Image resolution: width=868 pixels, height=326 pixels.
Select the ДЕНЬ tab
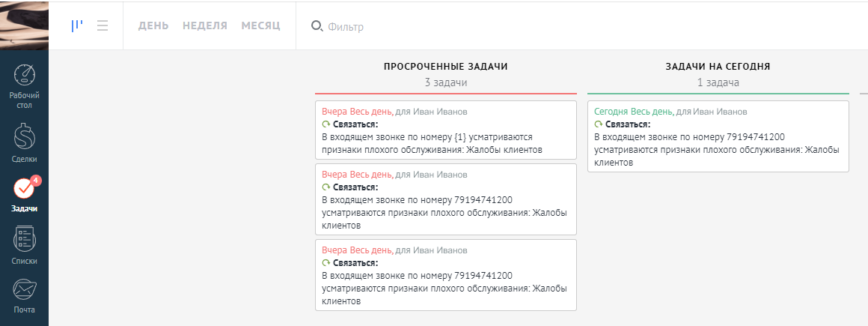tap(153, 25)
